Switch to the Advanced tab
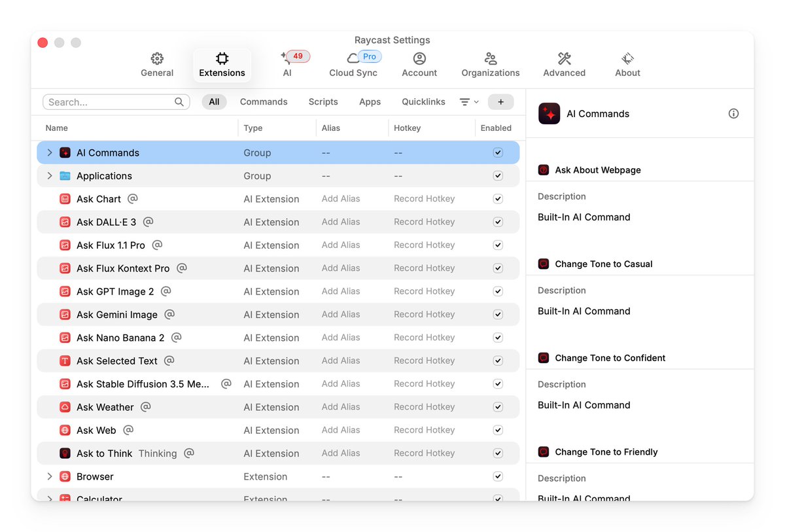Screen dimensions: 785x532 pyautogui.click(x=564, y=65)
